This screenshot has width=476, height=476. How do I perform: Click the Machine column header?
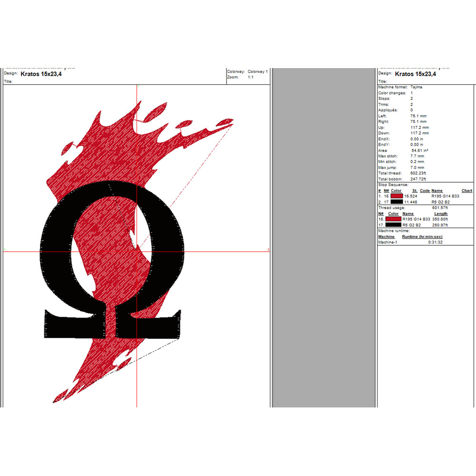click(386, 237)
